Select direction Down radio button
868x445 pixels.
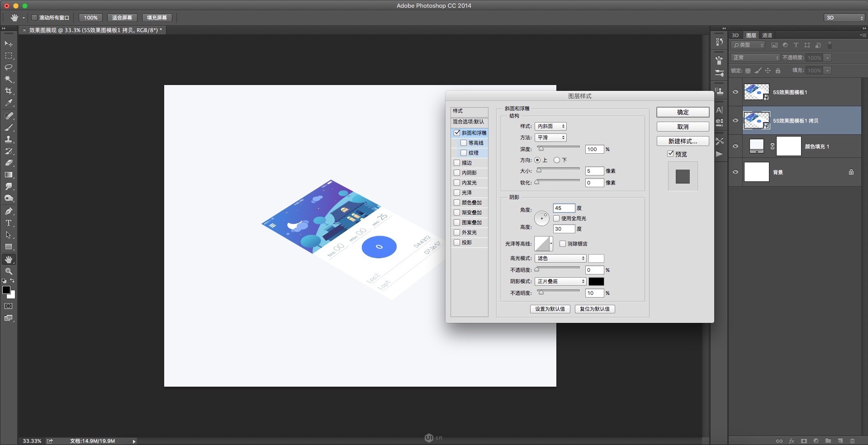tap(557, 160)
